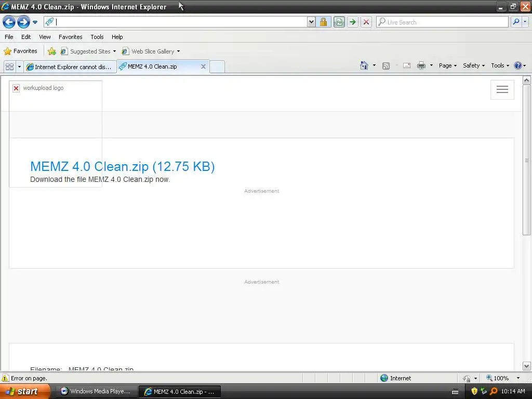Click the Read Mail icon
Screen dimensions: 532x399
coord(407,65)
